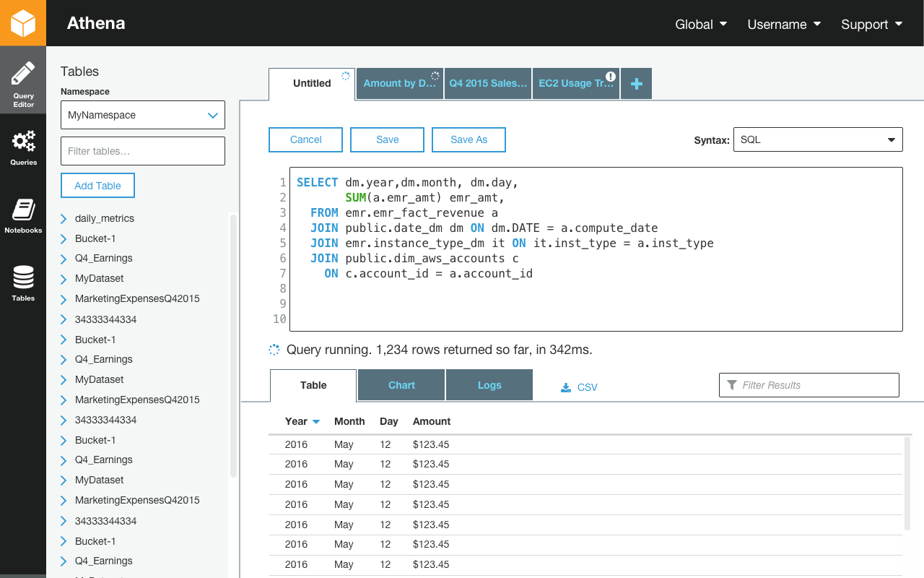Add a new query tab with plus icon
The height and width of the screenshot is (578, 924).
click(x=637, y=84)
